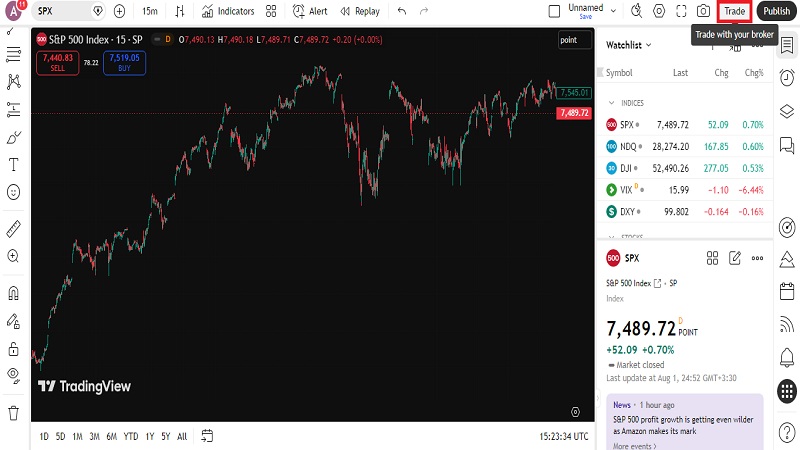Select the ruler measure tool
The height and width of the screenshot is (450, 800).
[13, 229]
